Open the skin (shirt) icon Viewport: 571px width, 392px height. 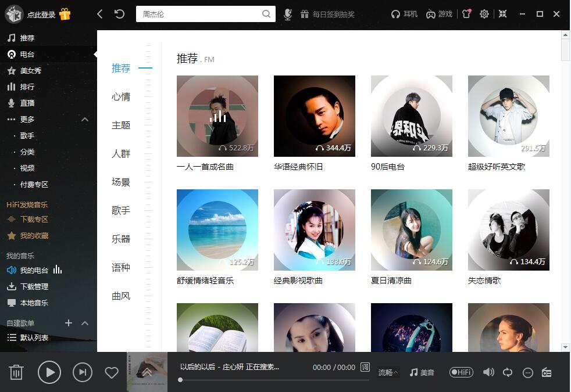click(x=466, y=14)
